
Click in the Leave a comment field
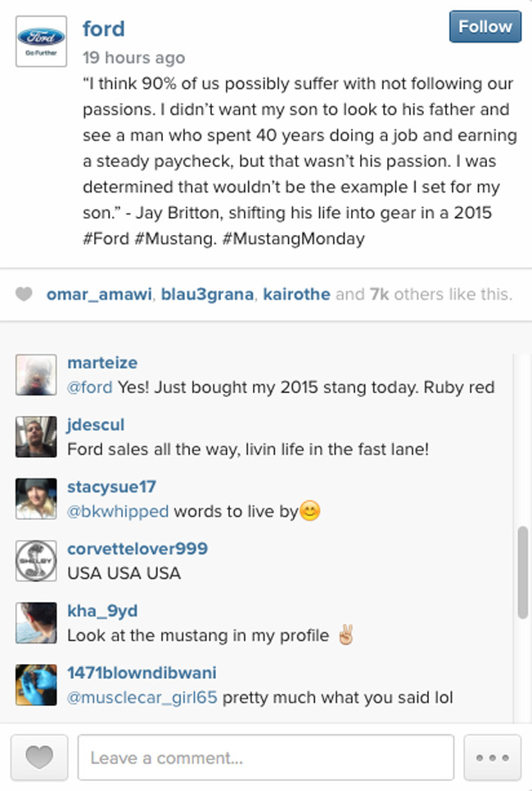pos(265,757)
